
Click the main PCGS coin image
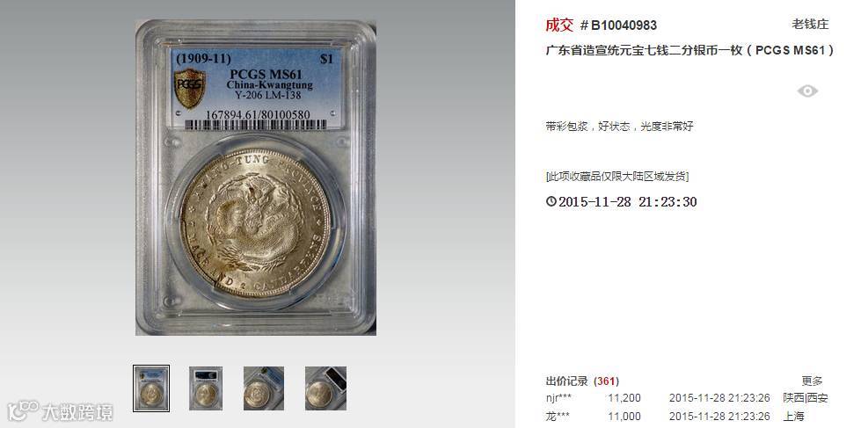pos(256,177)
